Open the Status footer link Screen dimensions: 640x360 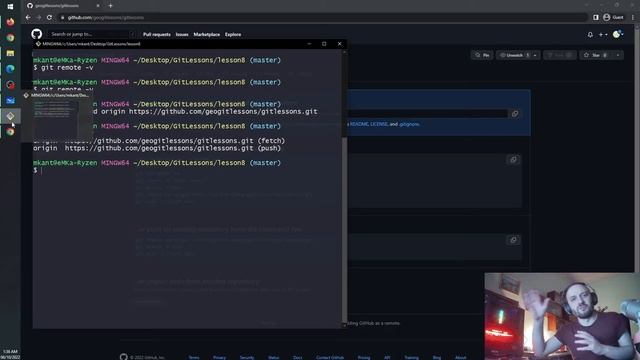point(273,358)
